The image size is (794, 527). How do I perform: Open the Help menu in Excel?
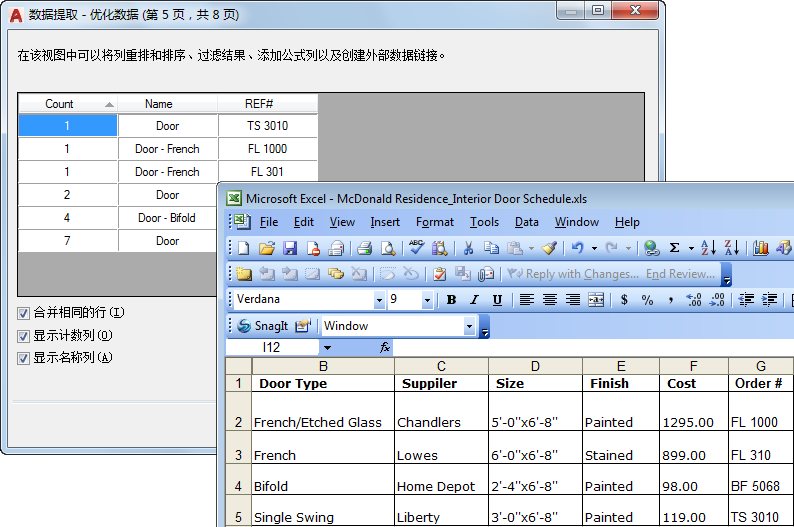tap(627, 222)
